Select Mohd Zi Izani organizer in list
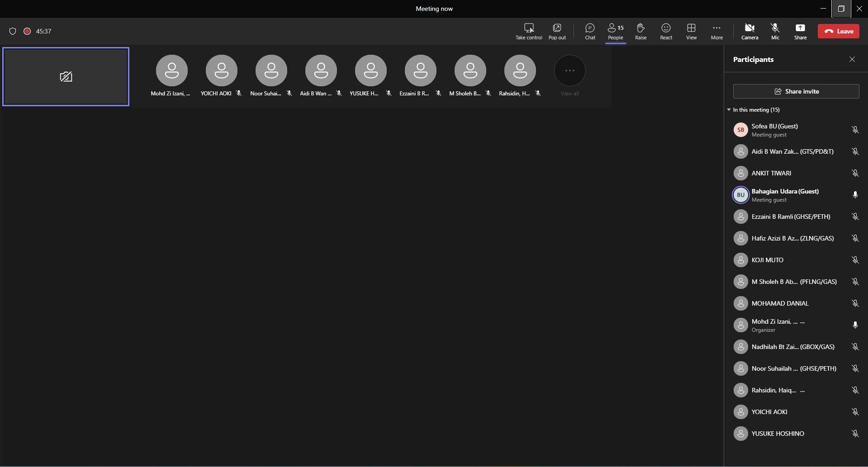This screenshot has height=467, width=868. click(796, 325)
